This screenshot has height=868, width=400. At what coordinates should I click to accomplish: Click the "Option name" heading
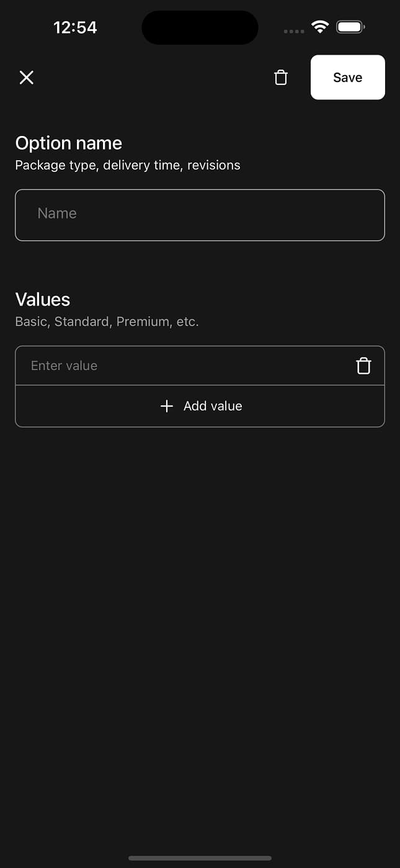69,143
